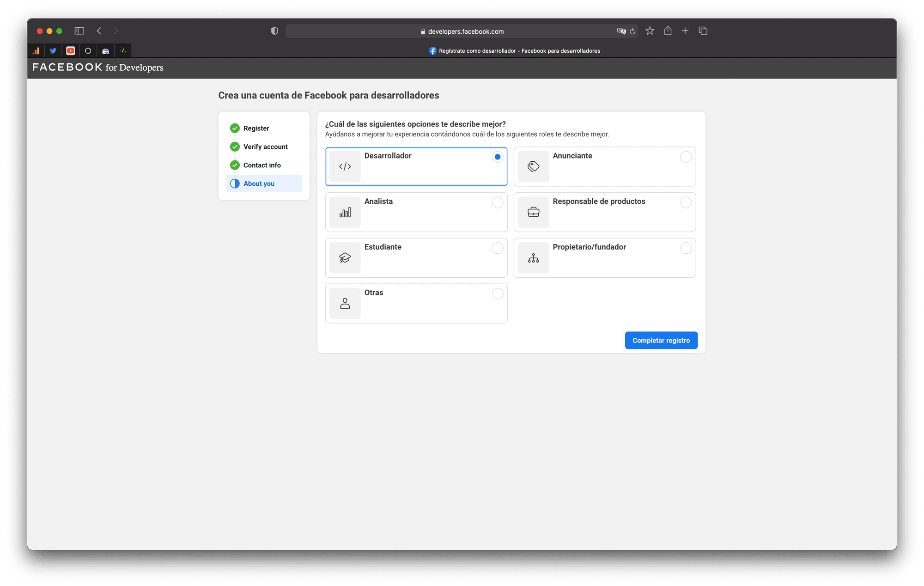The image size is (924, 586).
Task: Go to the Contact info step
Action: (x=264, y=165)
